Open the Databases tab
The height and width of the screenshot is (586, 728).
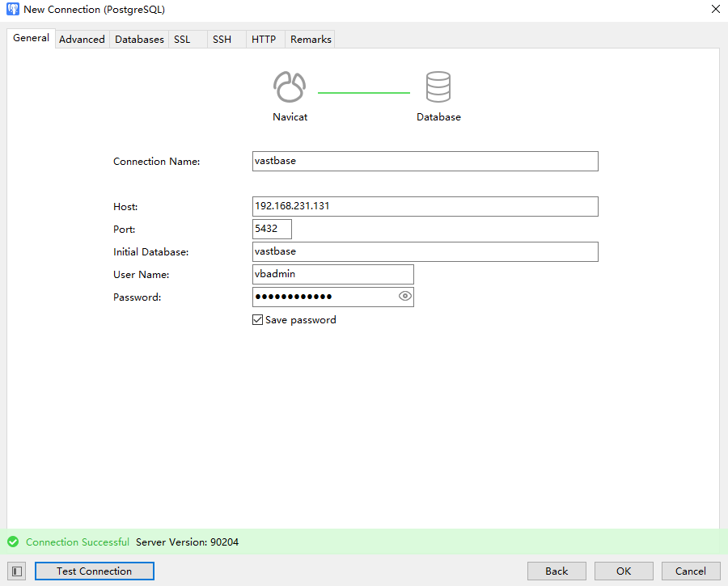[139, 40]
